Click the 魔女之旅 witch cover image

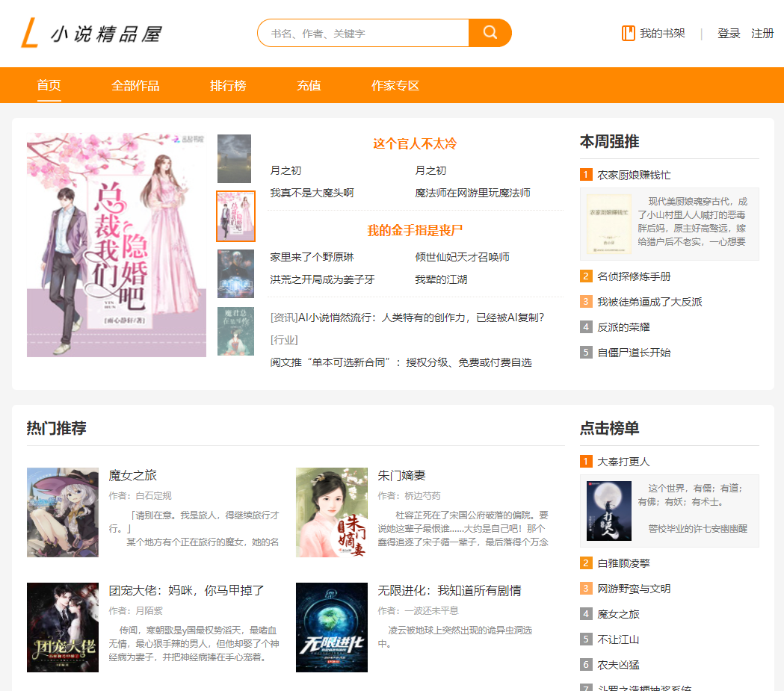63,512
